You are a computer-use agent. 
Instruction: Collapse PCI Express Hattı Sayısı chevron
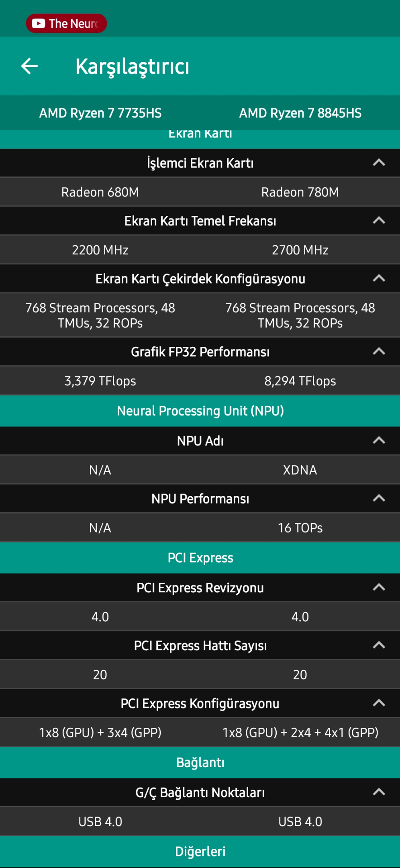(x=379, y=645)
